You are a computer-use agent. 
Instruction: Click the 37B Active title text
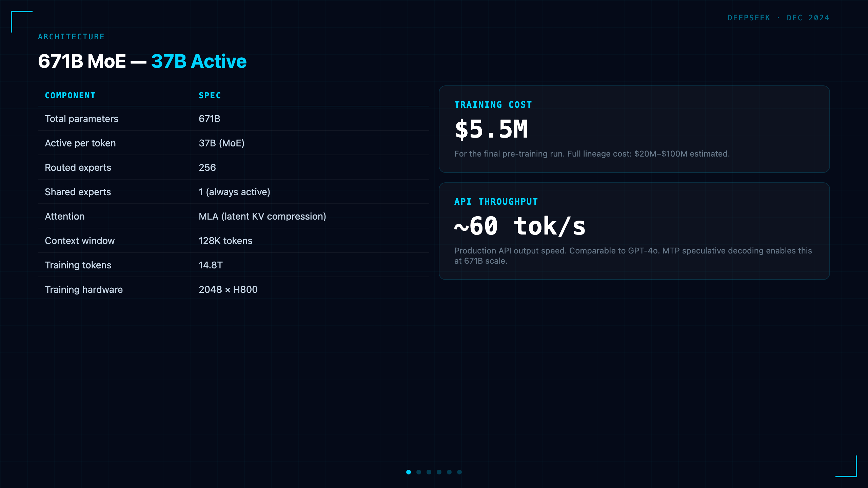click(199, 61)
